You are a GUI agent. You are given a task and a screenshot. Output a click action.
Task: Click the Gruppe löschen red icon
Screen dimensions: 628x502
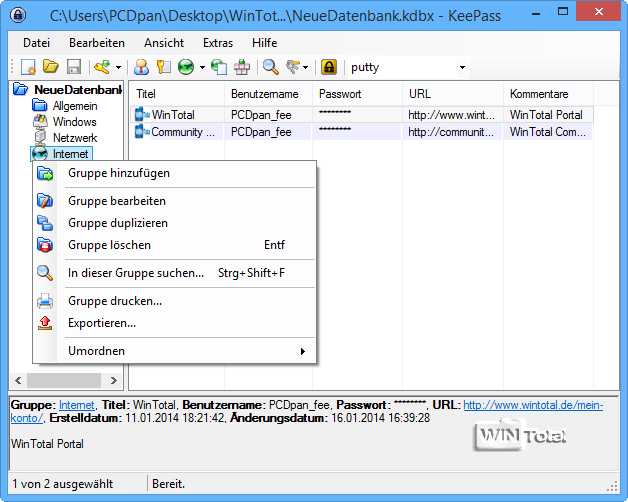(x=45, y=245)
